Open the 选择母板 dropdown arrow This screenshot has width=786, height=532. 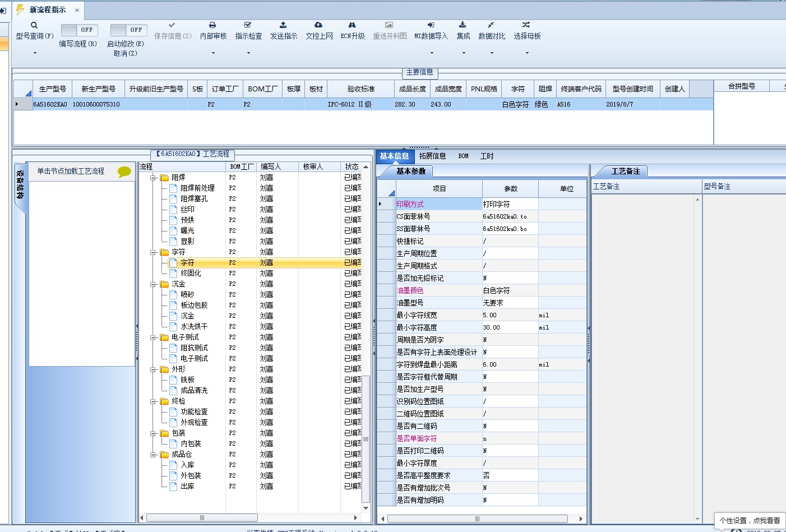(x=527, y=53)
